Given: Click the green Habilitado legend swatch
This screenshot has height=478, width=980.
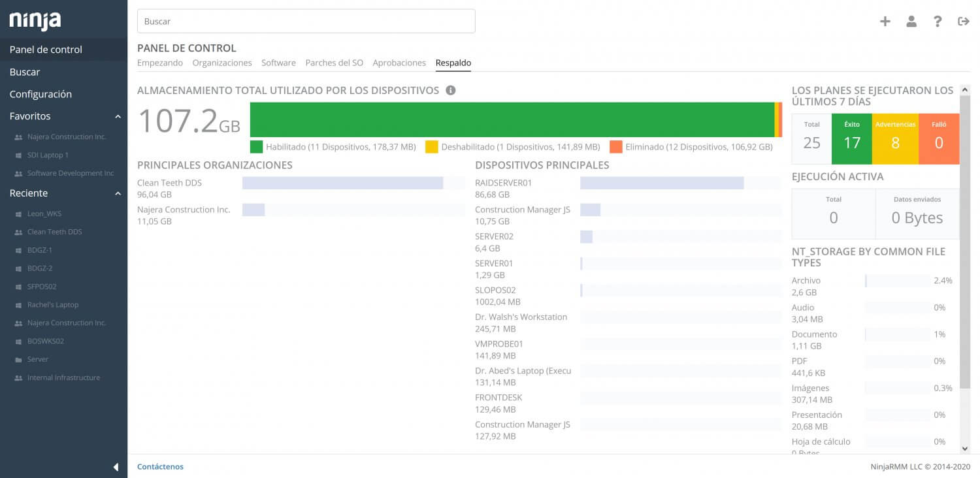Looking at the screenshot, I should coord(256,147).
